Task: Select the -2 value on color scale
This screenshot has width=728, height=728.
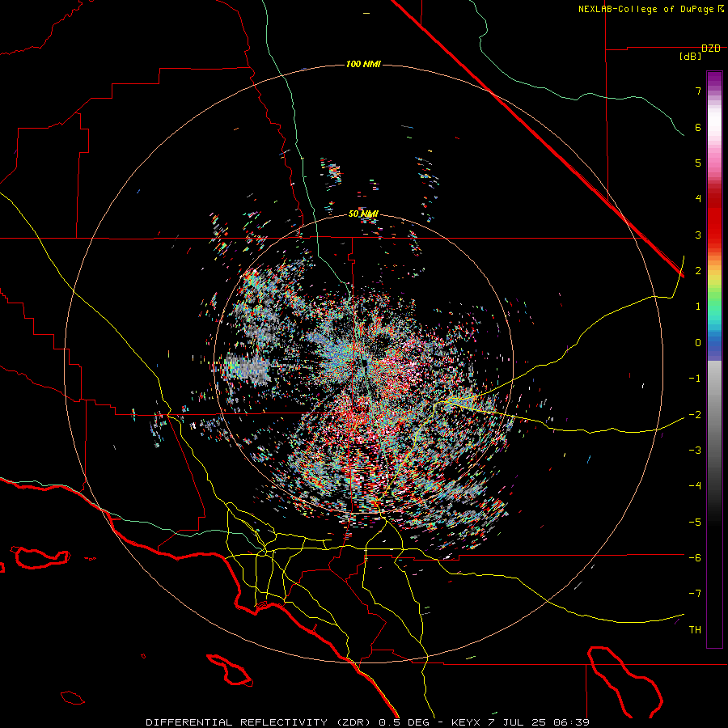Action: point(695,414)
